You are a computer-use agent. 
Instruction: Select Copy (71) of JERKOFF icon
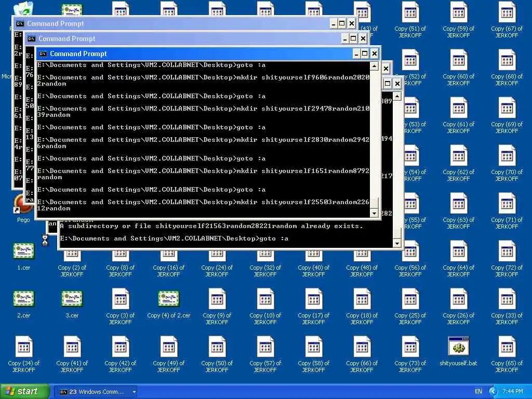tap(507, 203)
